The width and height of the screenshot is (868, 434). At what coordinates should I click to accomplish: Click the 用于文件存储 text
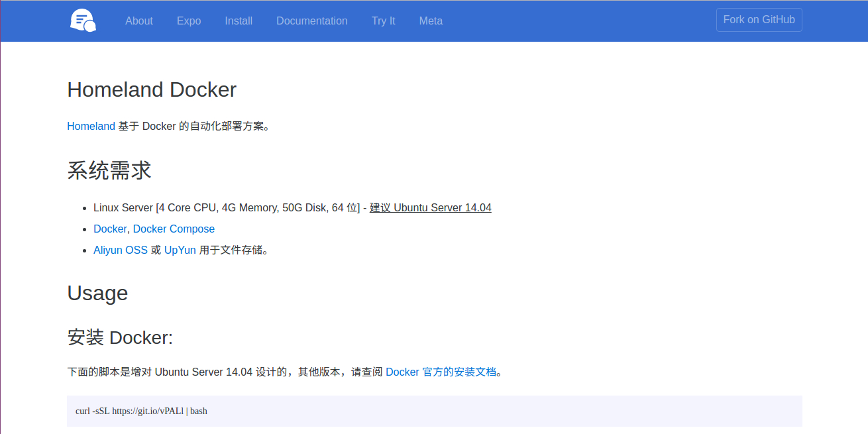coord(234,250)
